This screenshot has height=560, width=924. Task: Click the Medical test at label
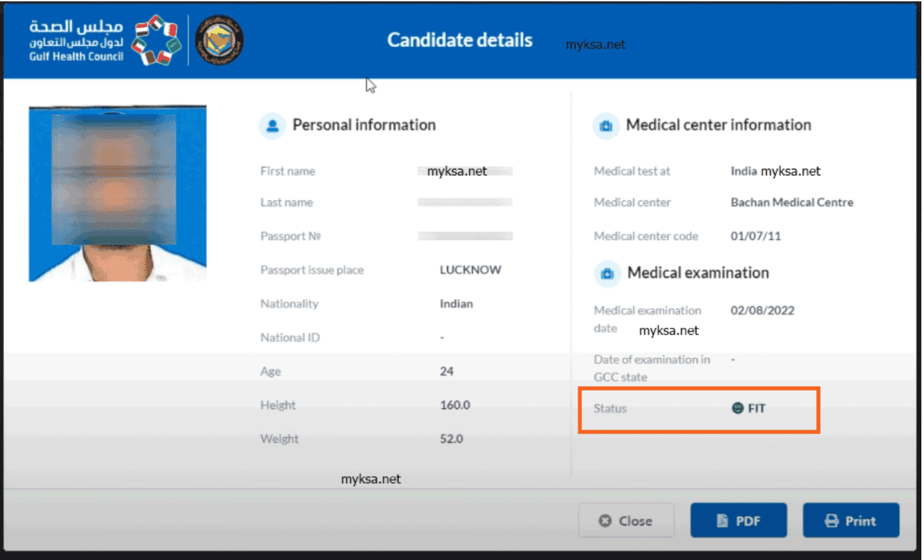click(x=632, y=171)
